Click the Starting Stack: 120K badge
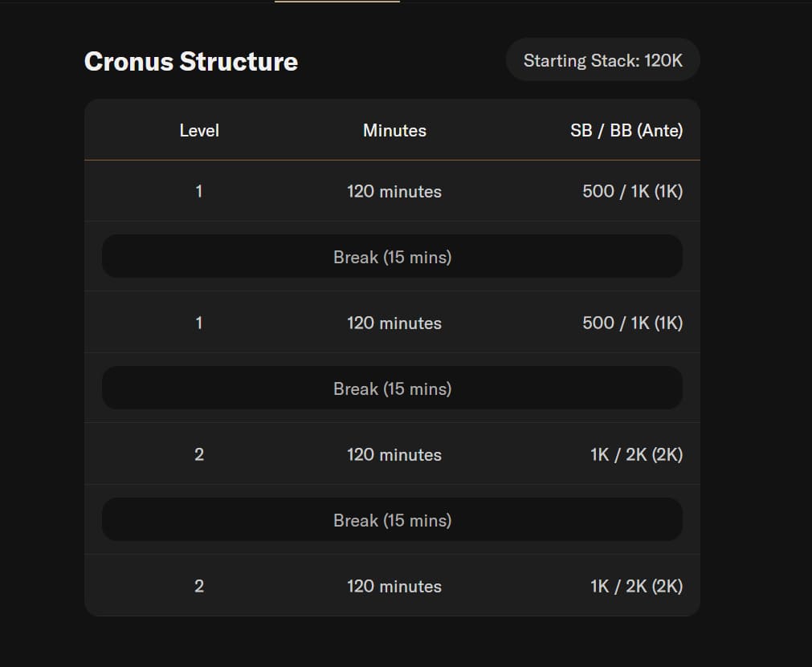This screenshot has width=812, height=667. [x=602, y=60]
